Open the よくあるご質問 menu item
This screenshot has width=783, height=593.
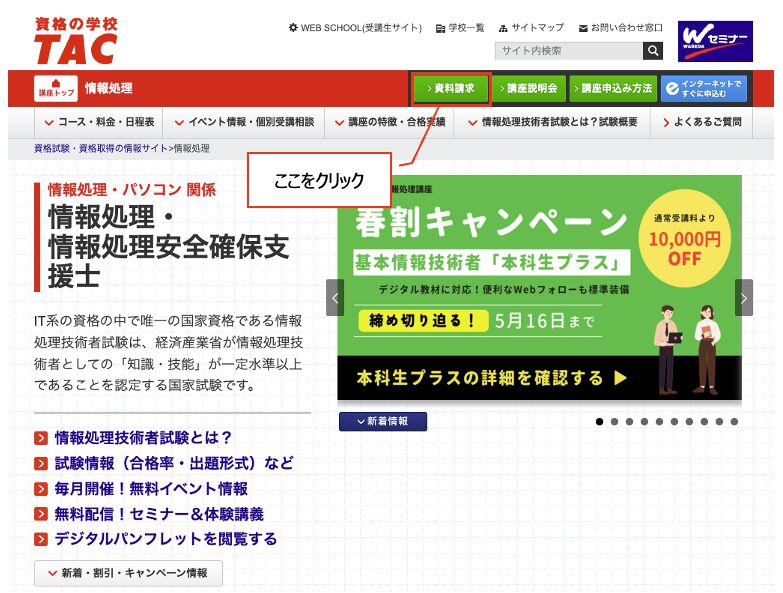pyautogui.click(x=702, y=122)
